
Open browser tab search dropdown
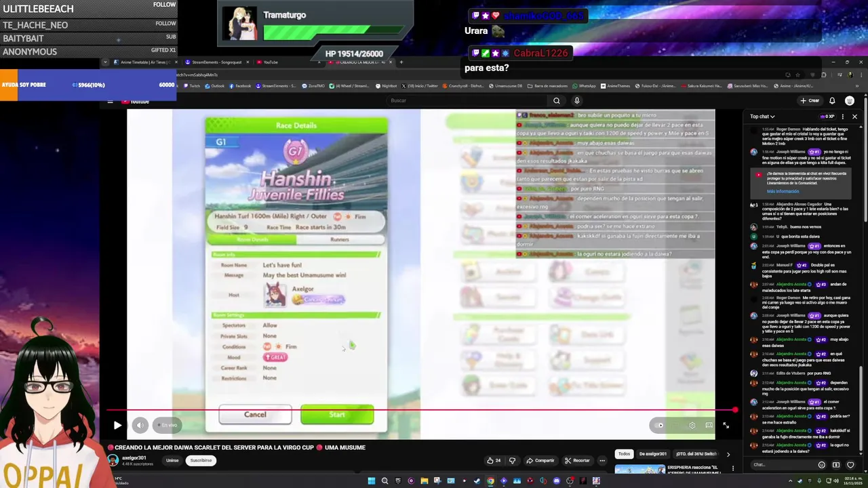(105, 62)
